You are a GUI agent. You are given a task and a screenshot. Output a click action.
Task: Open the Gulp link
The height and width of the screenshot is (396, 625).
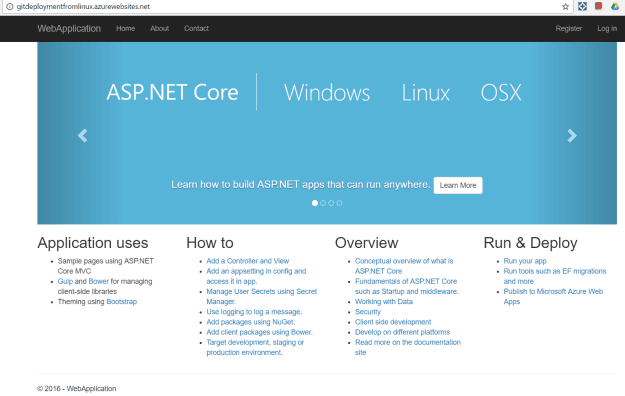point(65,282)
